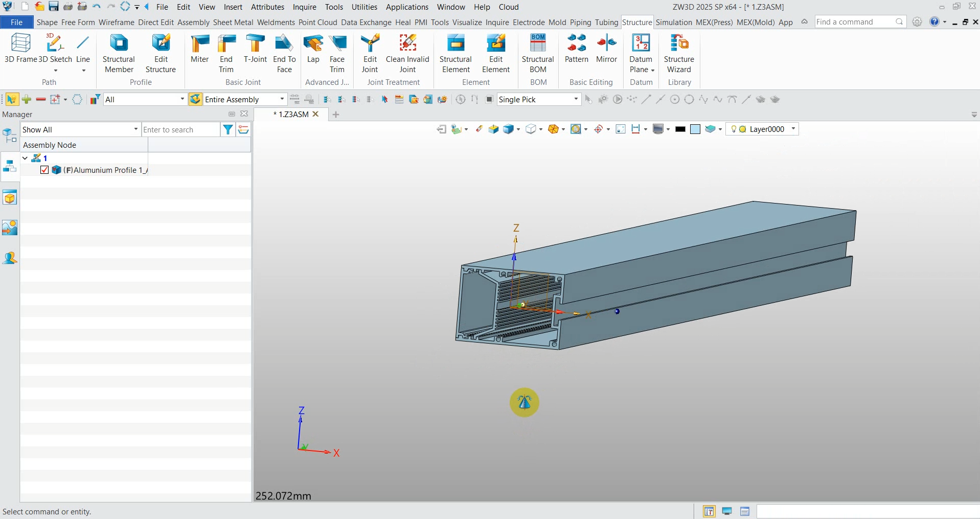Click the black background color swatch
Image resolution: width=980 pixels, height=519 pixels.
pos(680,129)
